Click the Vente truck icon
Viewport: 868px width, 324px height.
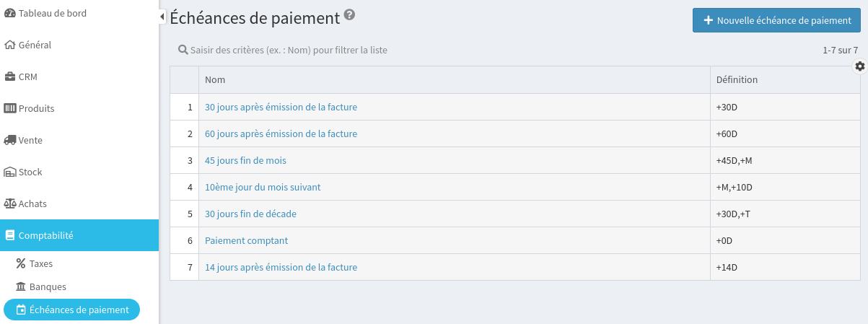point(10,141)
